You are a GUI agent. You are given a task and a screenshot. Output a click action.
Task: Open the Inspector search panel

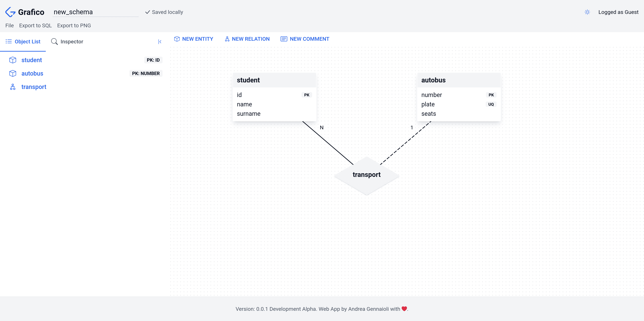(67, 42)
